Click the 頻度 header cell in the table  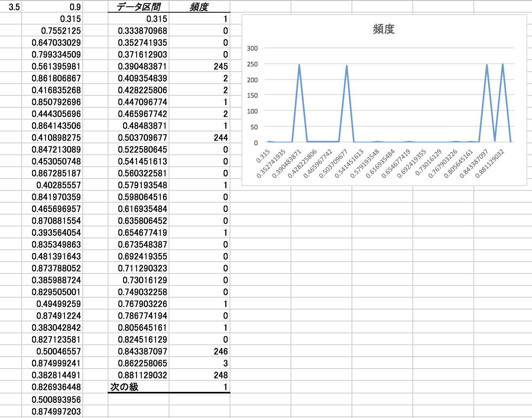[199, 7]
